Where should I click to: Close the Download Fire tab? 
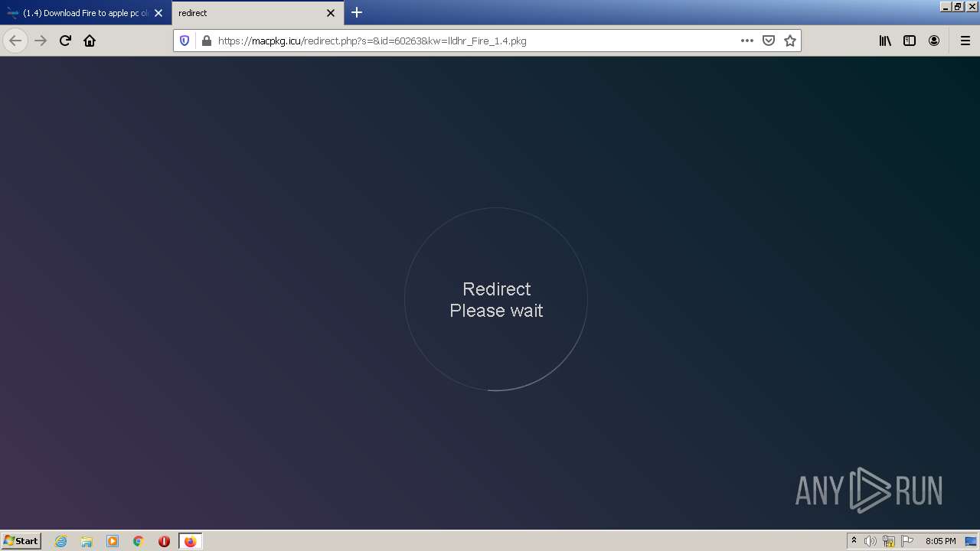[x=158, y=13]
